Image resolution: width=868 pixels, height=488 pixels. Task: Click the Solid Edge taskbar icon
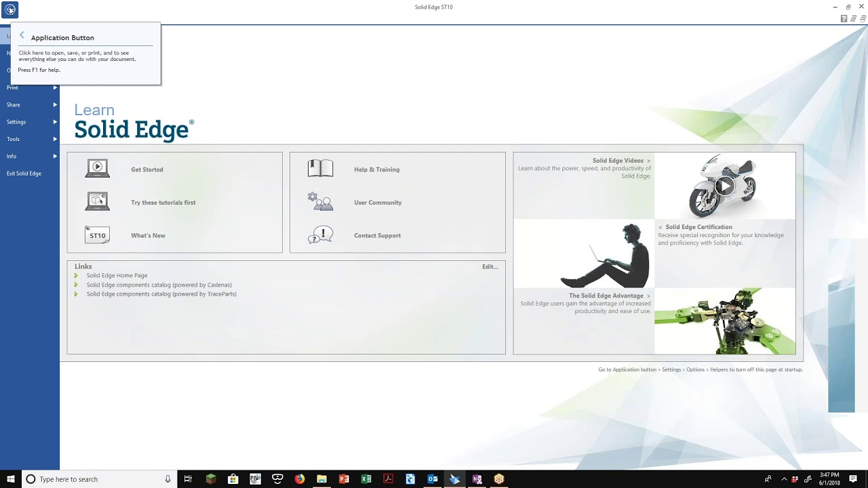454,479
